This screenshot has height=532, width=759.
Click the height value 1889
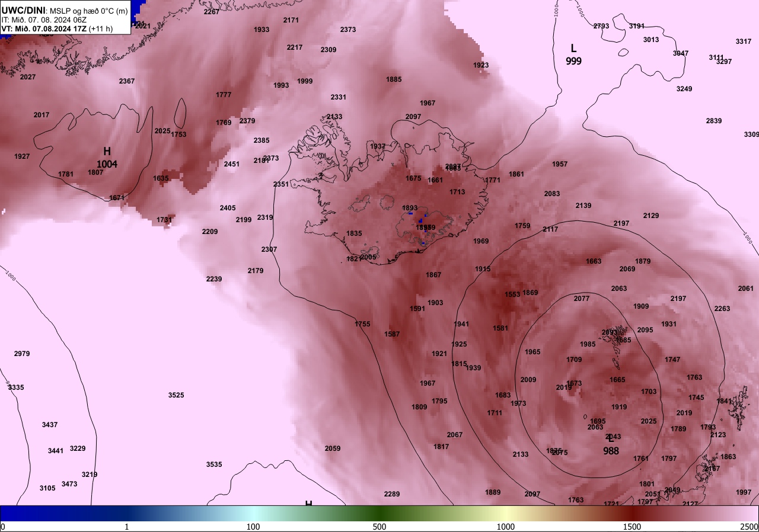point(493,492)
